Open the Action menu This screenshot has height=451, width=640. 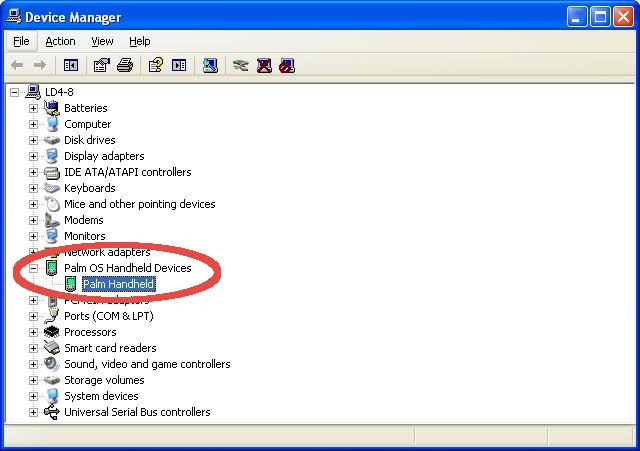pos(60,41)
